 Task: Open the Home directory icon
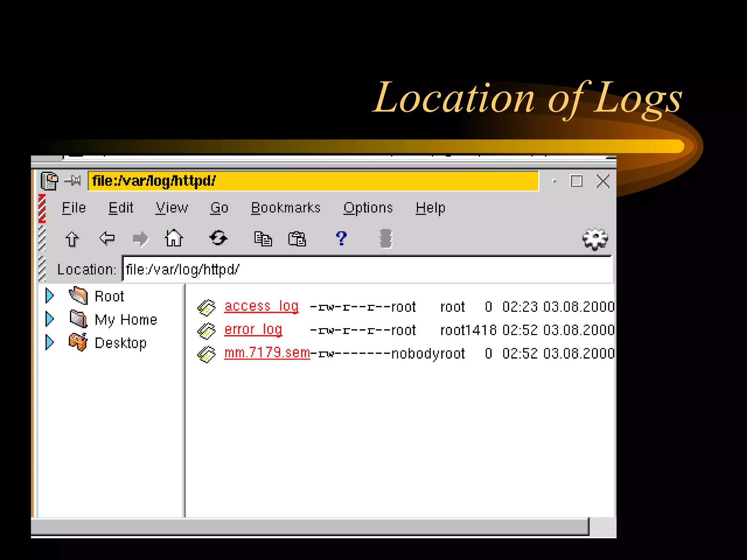click(x=174, y=238)
